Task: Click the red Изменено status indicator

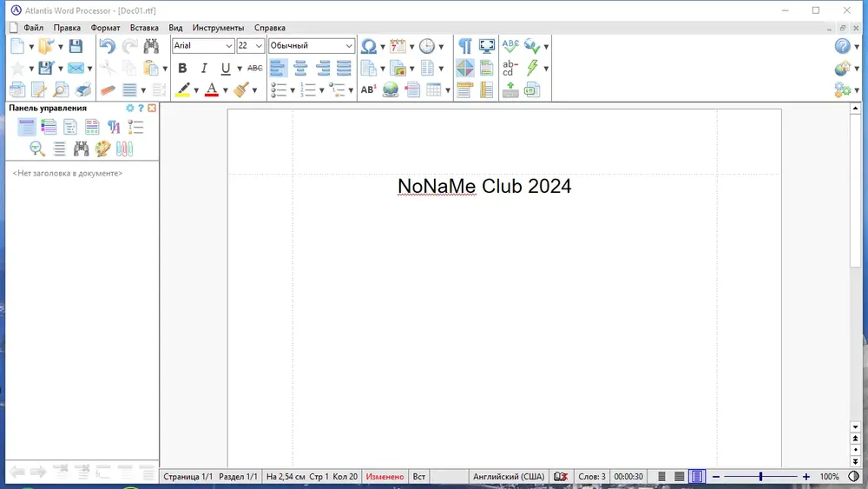Action: 385,477
